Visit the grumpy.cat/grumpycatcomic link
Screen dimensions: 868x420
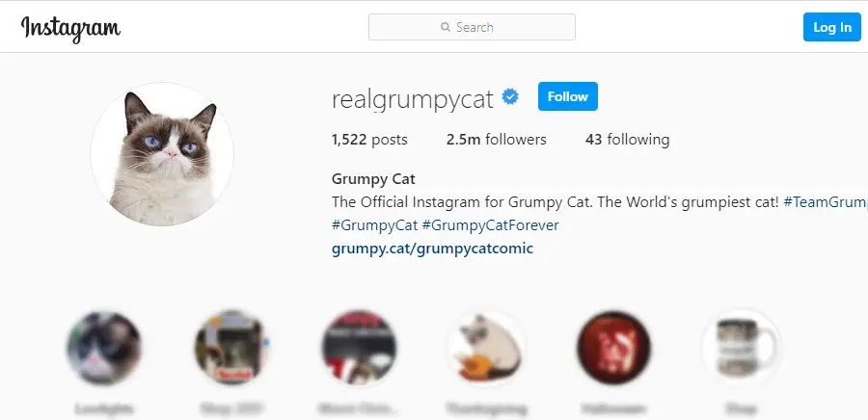(x=432, y=249)
